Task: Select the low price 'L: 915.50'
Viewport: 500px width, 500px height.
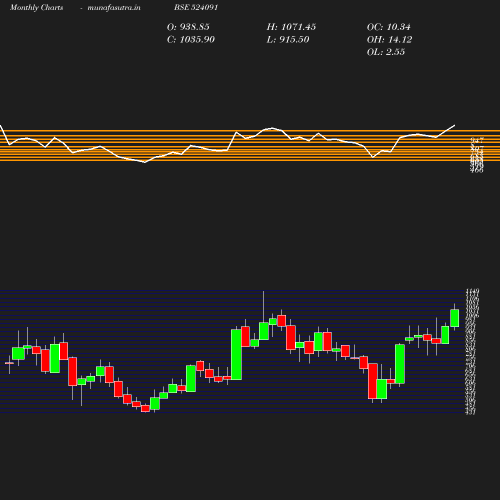Action: 288,39
